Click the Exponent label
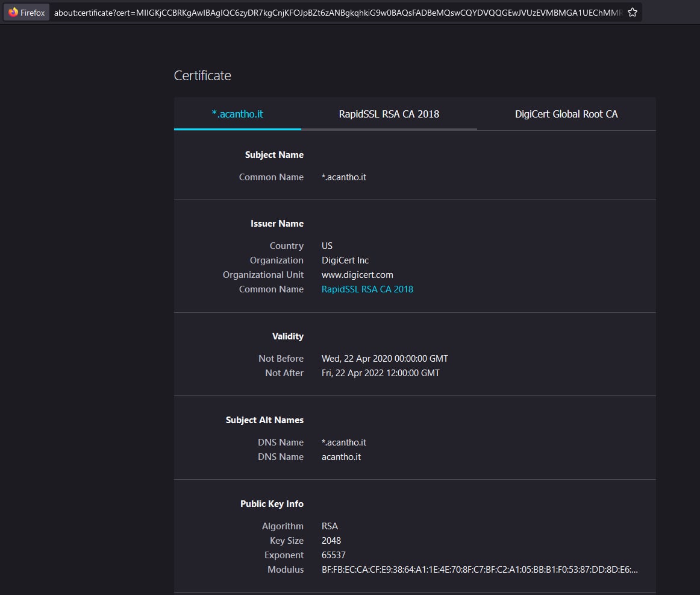 point(284,555)
